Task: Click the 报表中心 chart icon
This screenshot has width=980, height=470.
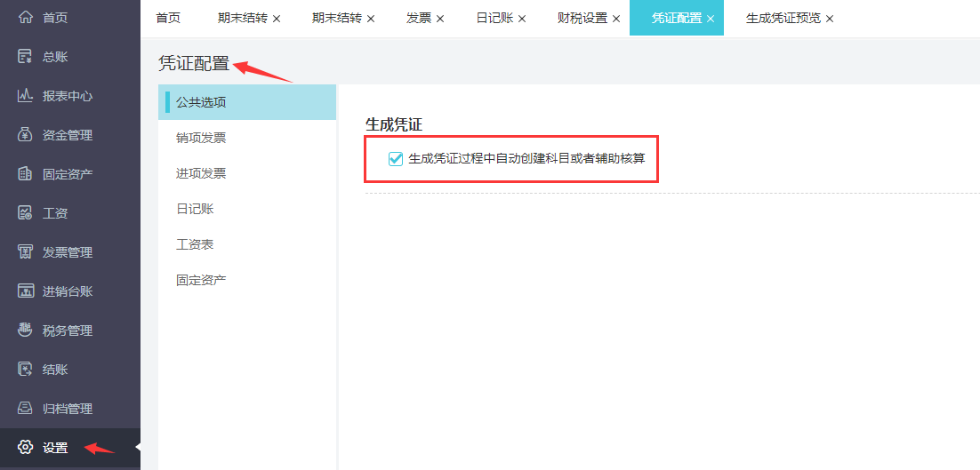Action: pos(25,96)
